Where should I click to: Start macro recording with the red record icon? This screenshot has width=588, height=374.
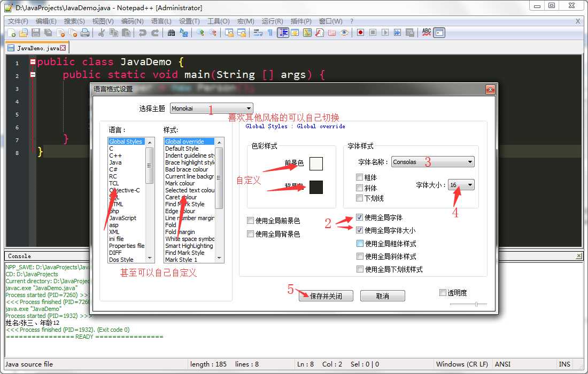(x=360, y=33)
